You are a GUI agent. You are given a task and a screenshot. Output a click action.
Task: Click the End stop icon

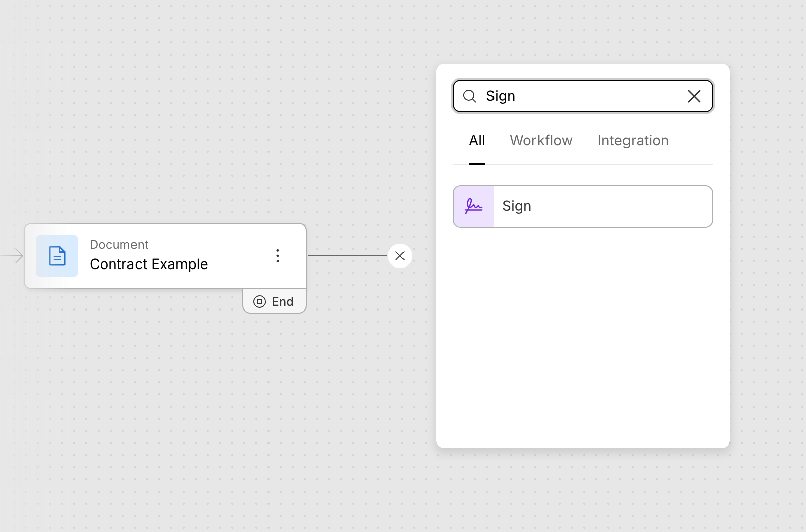259,302
